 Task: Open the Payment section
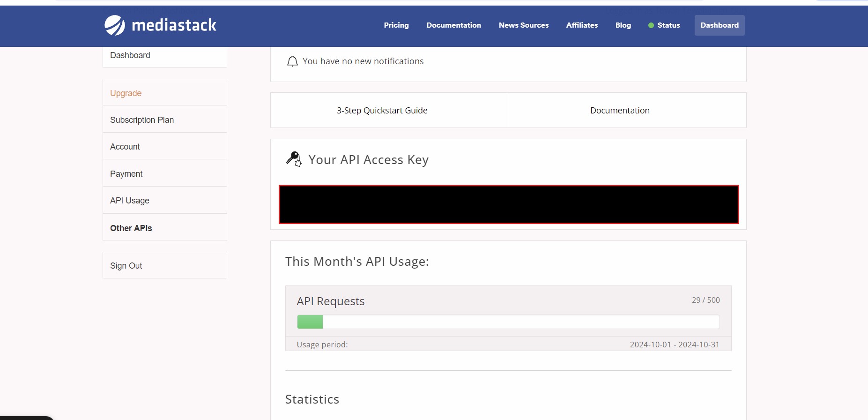[165, 173]
